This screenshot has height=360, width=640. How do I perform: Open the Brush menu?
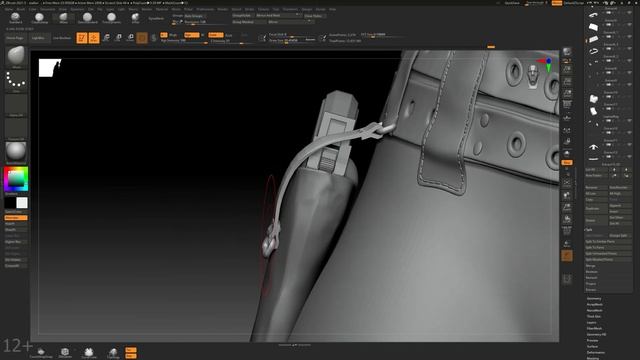pos(20,9)
